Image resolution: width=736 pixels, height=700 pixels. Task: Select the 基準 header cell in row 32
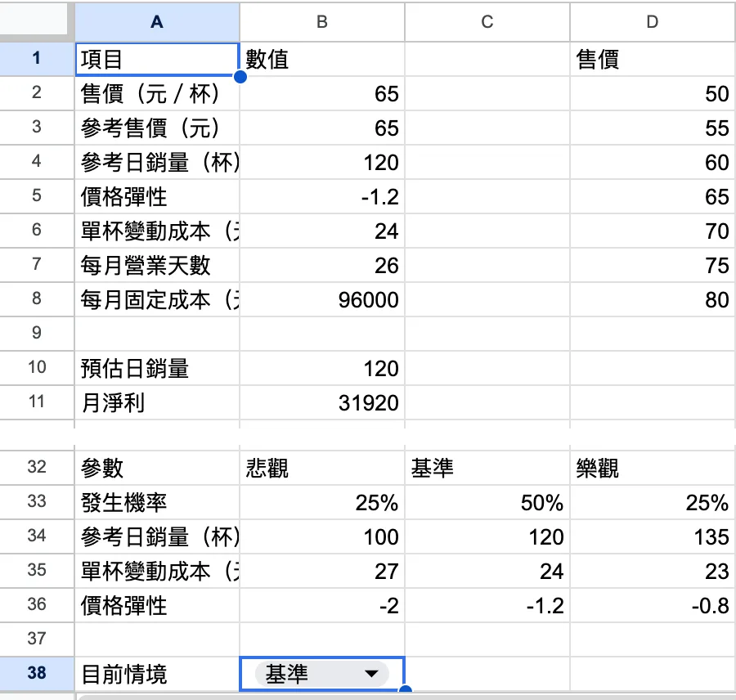487,468
